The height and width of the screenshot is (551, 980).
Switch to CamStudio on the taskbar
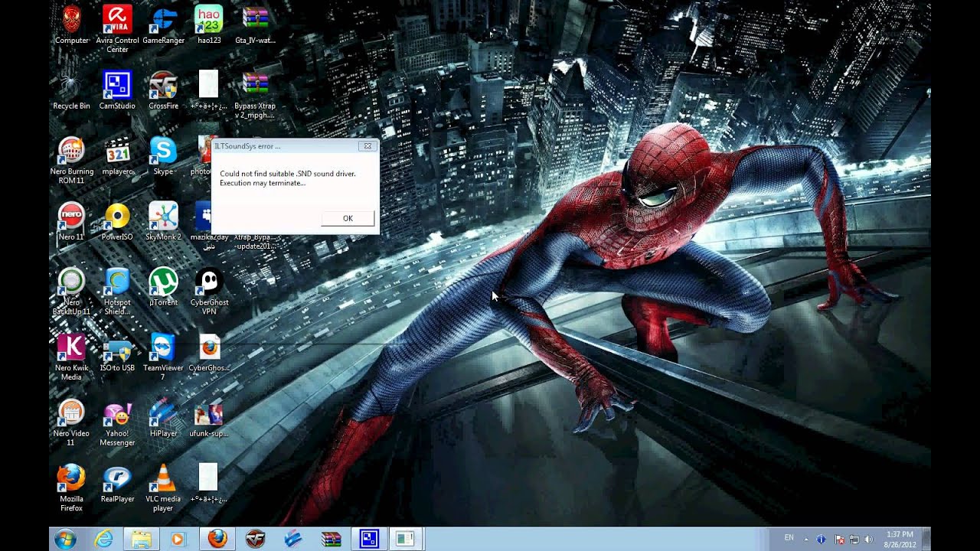(369, 539)
